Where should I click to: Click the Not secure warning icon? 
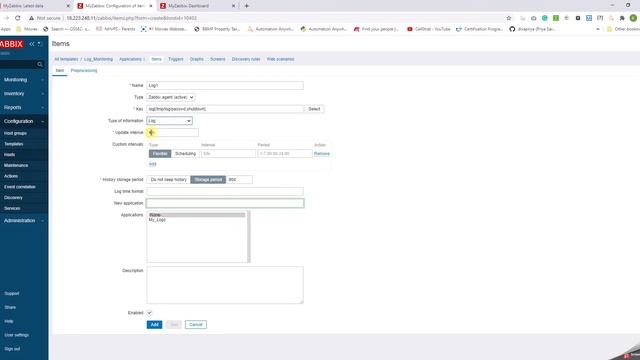pos(31,18)
